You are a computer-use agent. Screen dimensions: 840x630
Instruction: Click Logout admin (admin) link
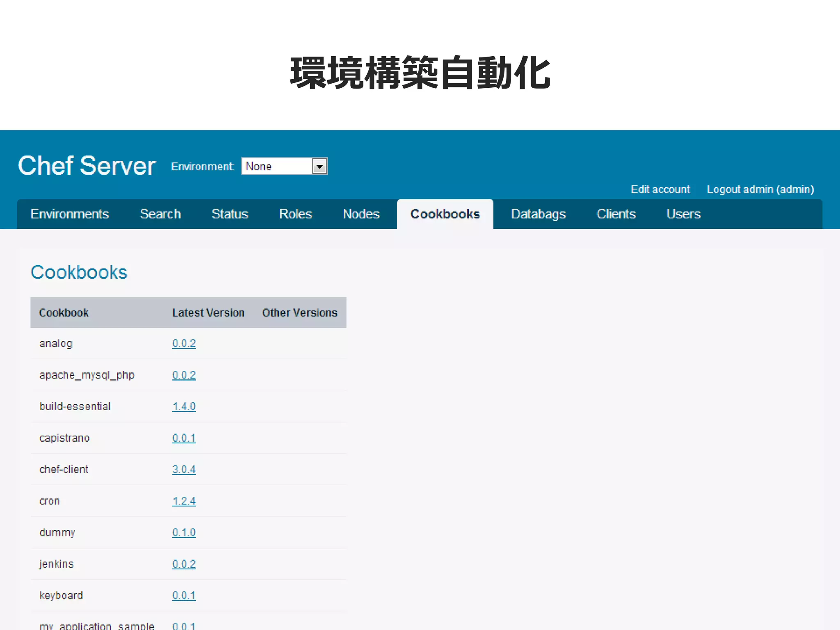pos(760,189)
